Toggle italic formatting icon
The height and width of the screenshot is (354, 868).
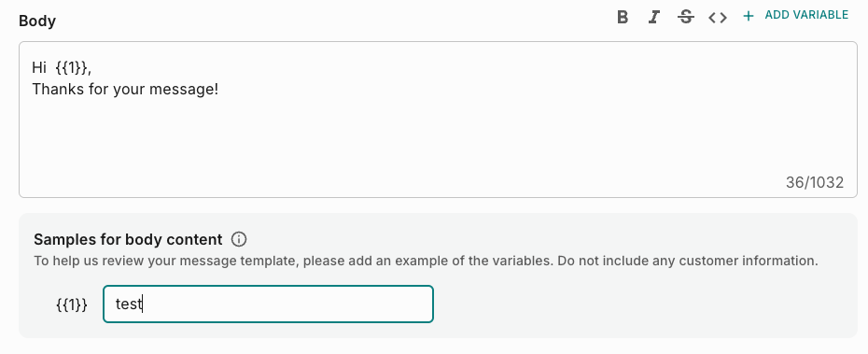(653, 17)
